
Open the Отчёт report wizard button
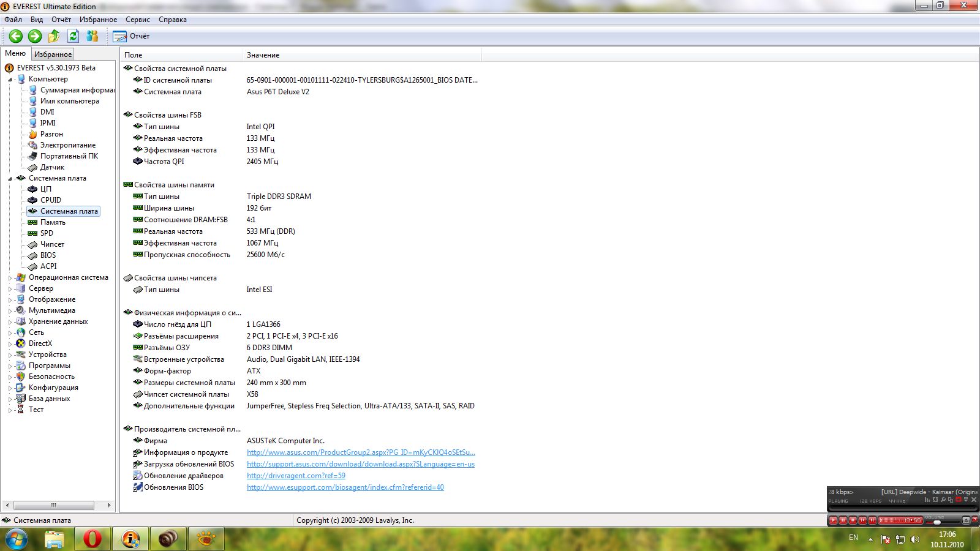(x=131, y=36)
